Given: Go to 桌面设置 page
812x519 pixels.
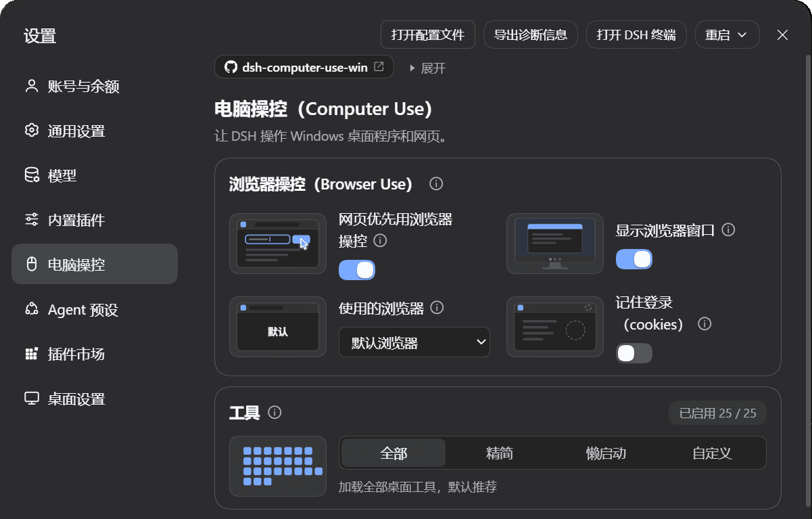Looking at the screenshot, I should pos(95,399).
